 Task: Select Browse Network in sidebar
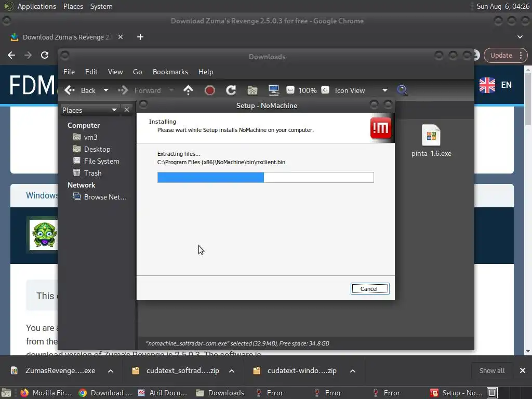[100, 197]
